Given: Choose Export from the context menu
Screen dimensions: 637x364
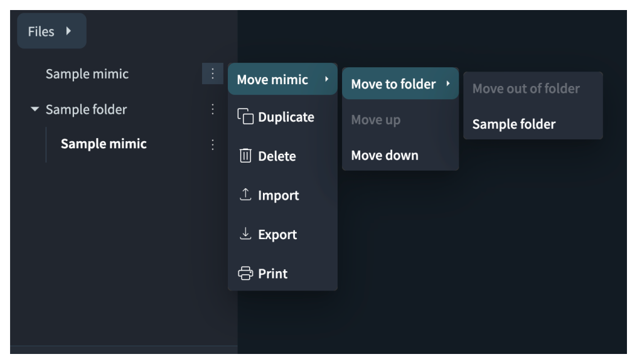Looking at the screenshot, I should [x=283, y=235].
